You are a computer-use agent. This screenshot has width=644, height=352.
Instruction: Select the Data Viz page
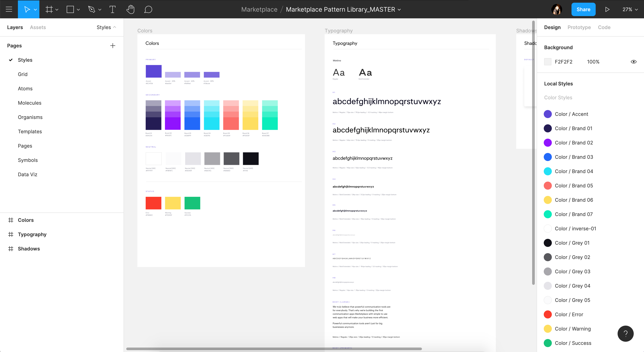click(28, 174)
